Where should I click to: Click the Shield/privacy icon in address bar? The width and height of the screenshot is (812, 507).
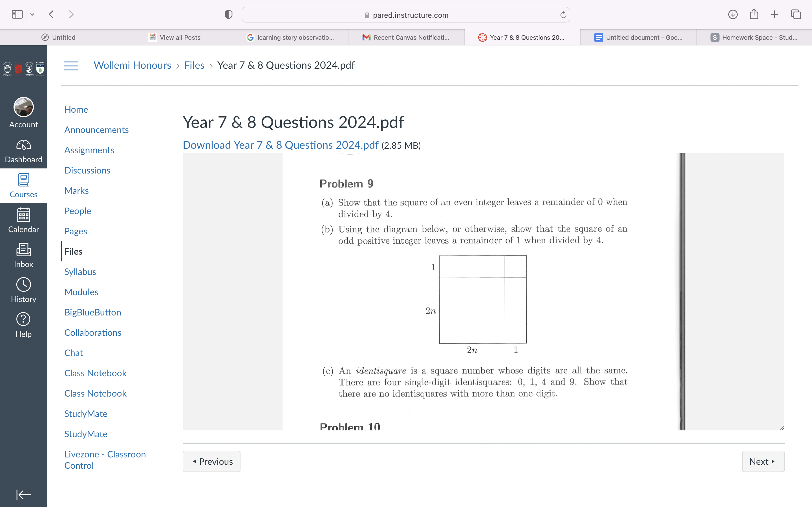click(x=229, y=15)
